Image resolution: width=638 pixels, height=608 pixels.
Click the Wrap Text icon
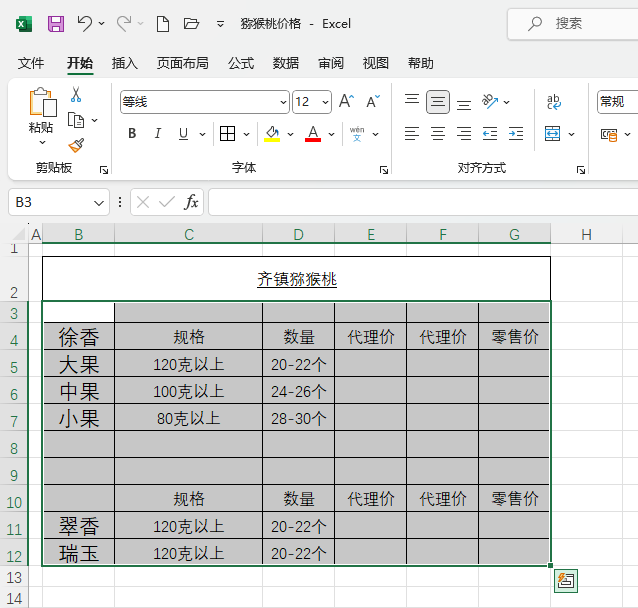[554, 102]
